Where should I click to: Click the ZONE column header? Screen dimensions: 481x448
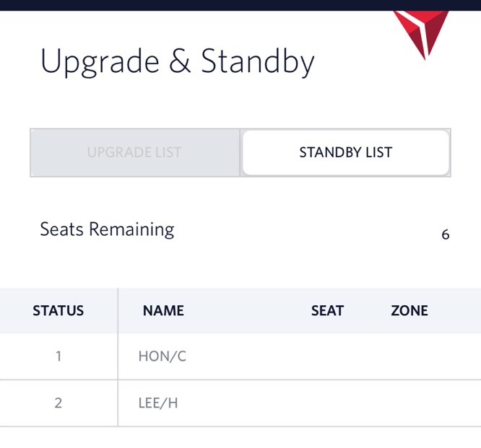pyautogui.click(x=409, y=310)
